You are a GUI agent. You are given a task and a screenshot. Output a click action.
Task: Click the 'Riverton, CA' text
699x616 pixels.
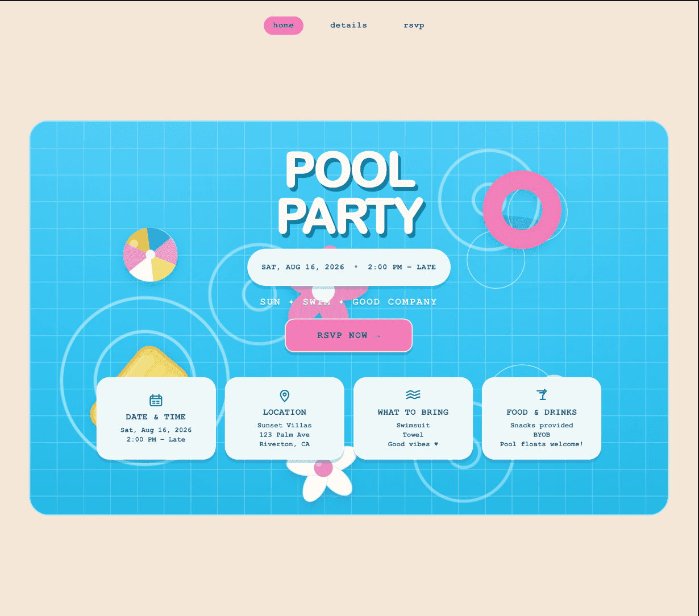285,444
